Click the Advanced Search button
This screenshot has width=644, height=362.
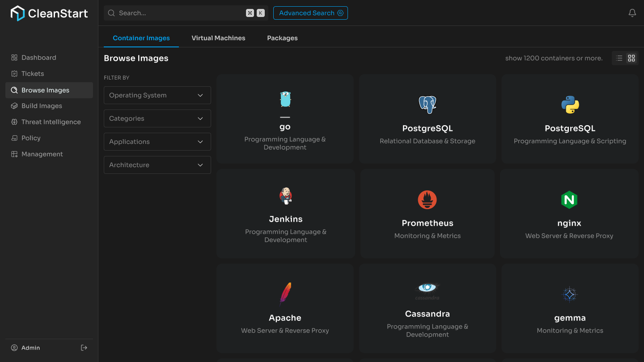click(310, 13)
